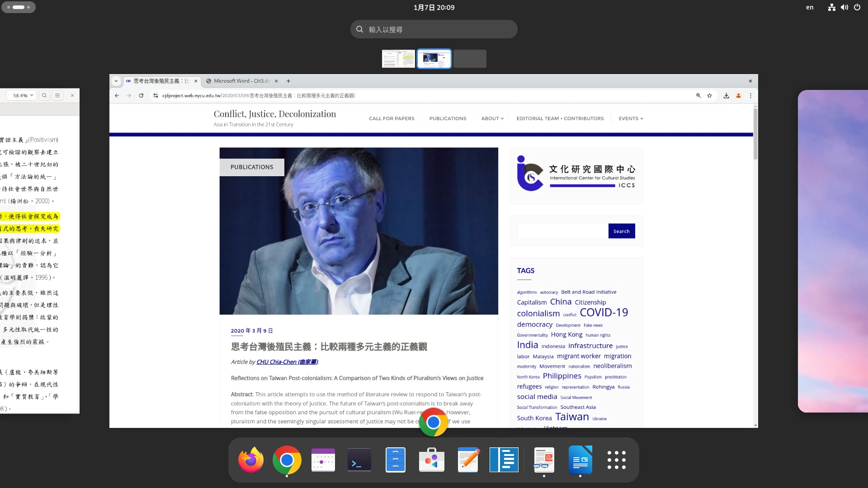The width and height of the screenshot is (868, 488).
Task: Click the document viewer search icon
Action: pyautogui.click(x=44, y=95)
